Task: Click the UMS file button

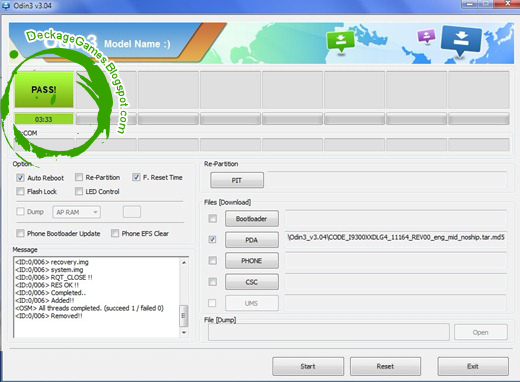Action: click(252, 303)
